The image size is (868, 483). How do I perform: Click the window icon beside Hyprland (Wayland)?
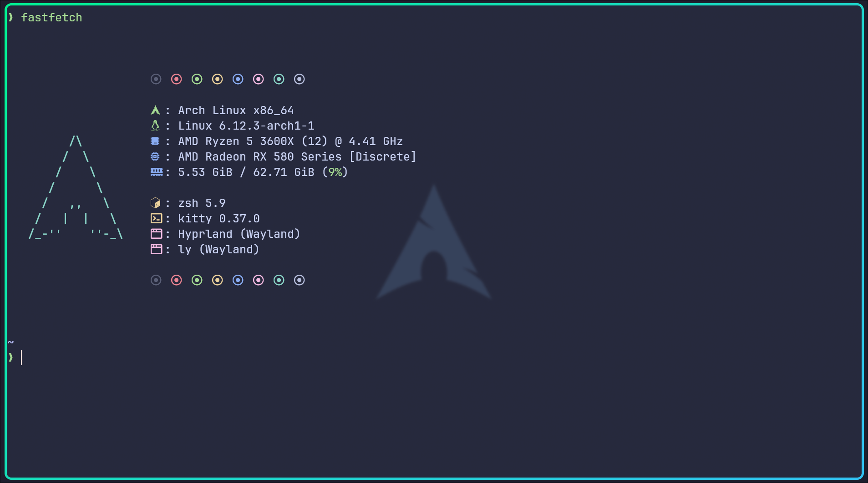(x=156, y=234)
